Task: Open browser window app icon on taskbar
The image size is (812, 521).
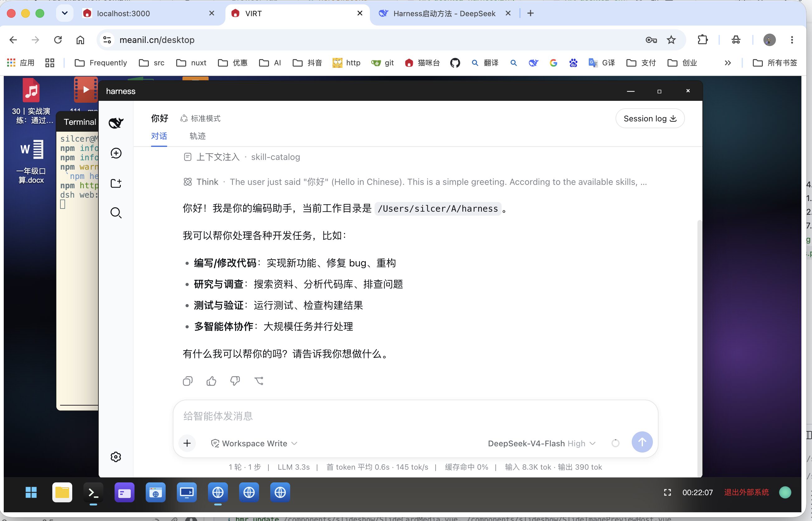Action: 156,492
